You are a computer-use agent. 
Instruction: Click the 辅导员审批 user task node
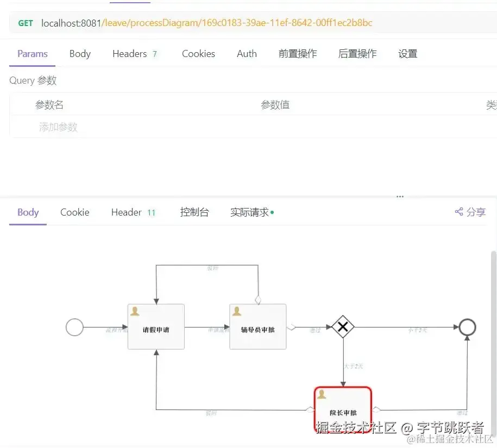click(x=258, y=326)
